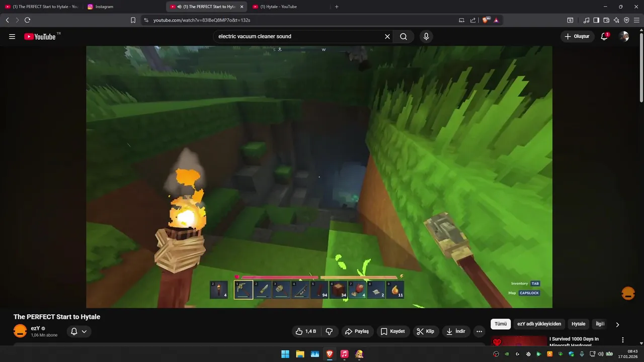
Task: Open the account avatar menu
Action: tap(624, 36)
